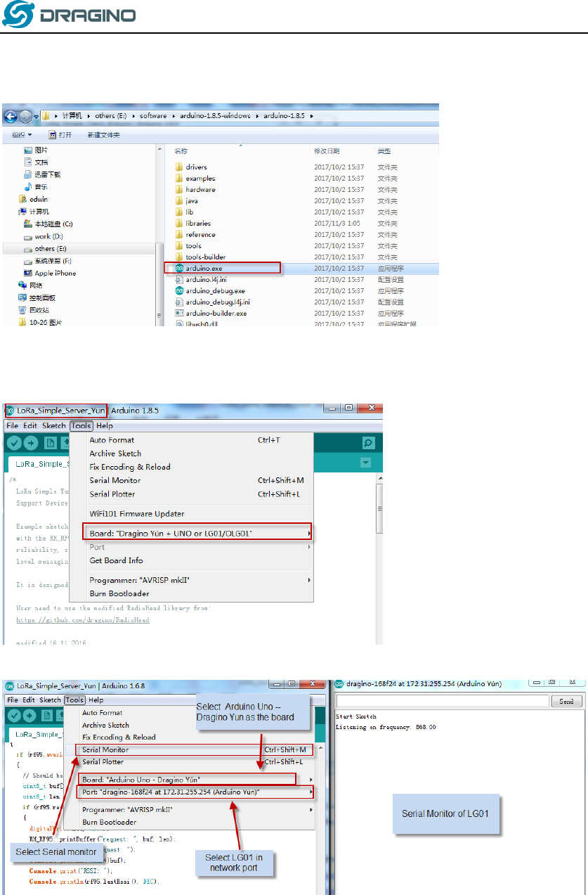Click 打开 button in Explorer toolbar
This screenshot has height=895, width=588.
click(60, 135)
